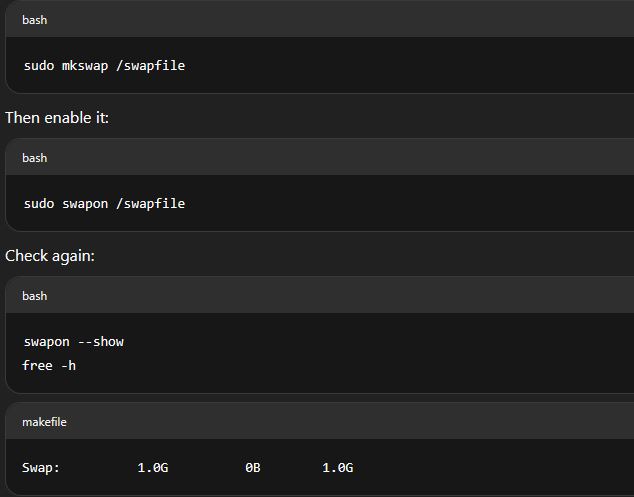The image size is (634, 497).
Task: Click the word sudo before mkswap
Action: [39, 66]
